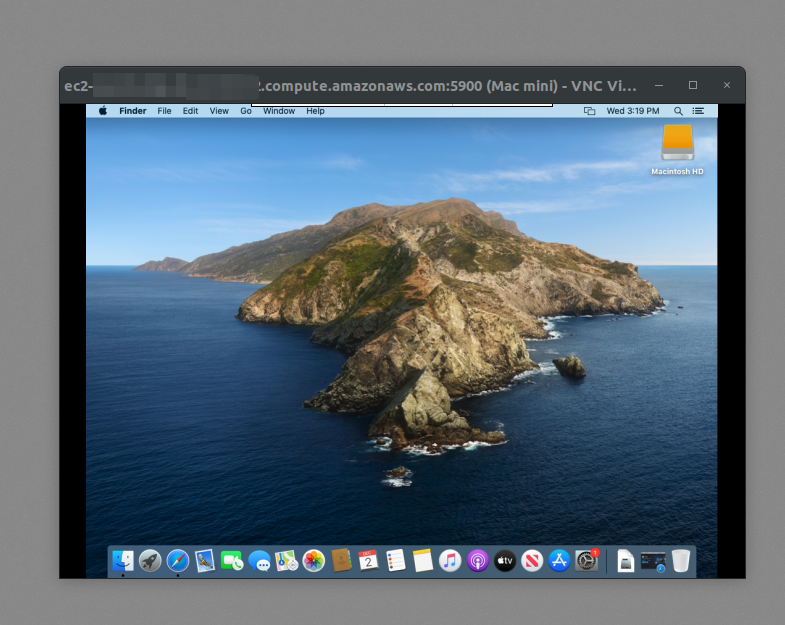The image size is (785, 625).
Task: Open Notes yellow notepad icon
Action: pos(423,561)
